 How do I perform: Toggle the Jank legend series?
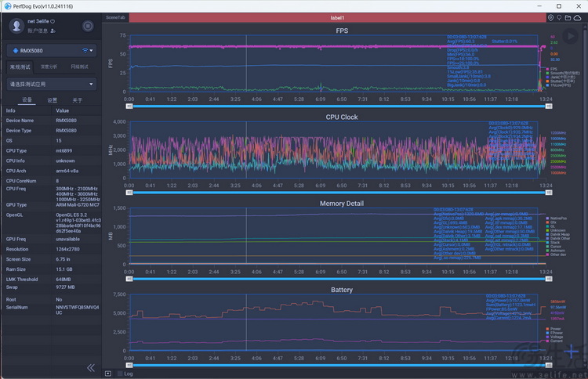click(x=561, y=78)
